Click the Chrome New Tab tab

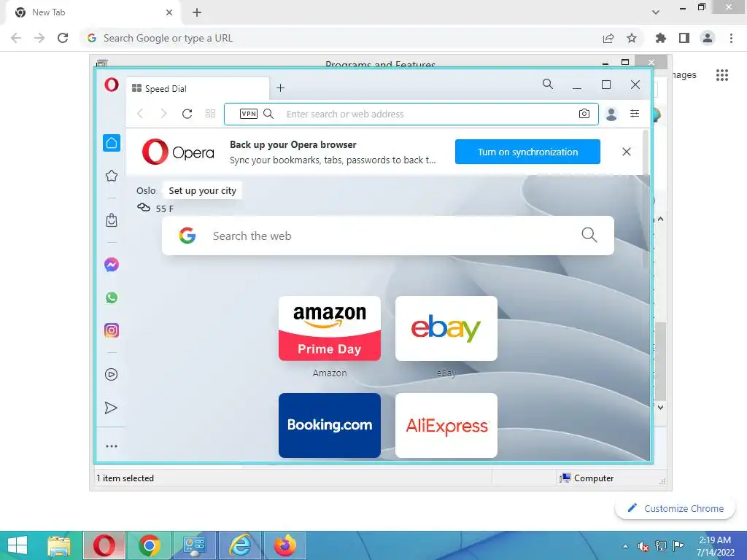[93, 12]
